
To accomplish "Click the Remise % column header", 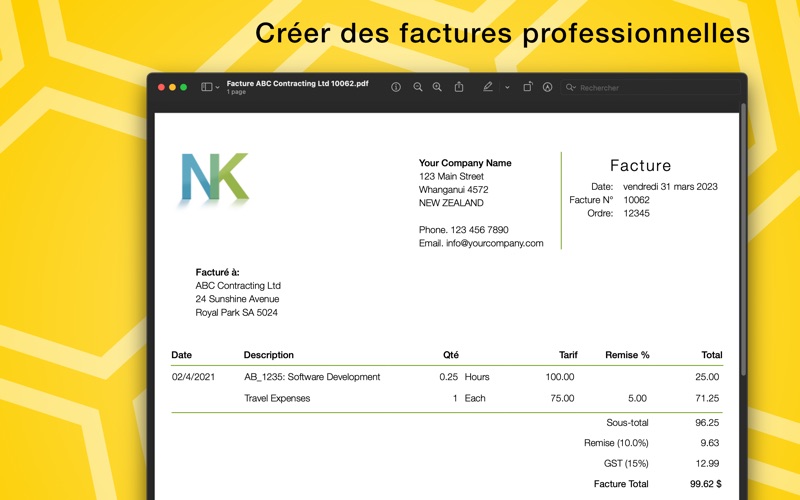I will pyautogui.click(x=627, y=355).
